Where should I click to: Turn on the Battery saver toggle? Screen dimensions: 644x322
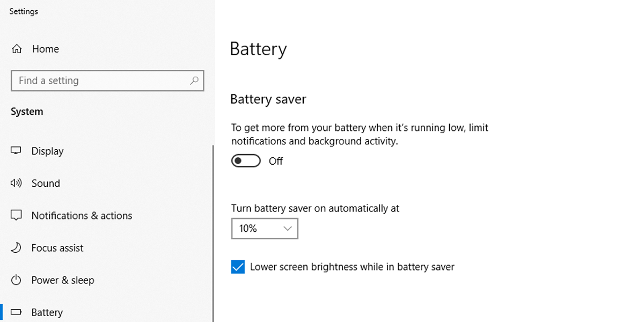pyautogui.click(x=246, y=161)
